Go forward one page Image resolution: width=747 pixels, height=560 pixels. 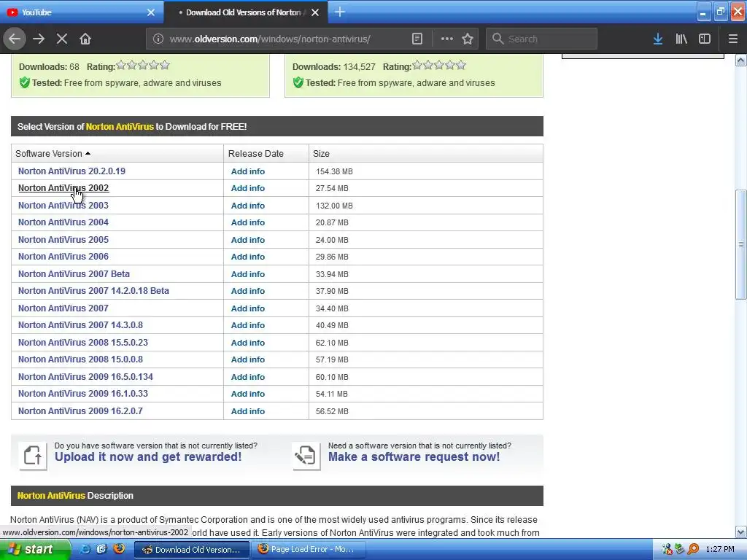pos(39,39)
